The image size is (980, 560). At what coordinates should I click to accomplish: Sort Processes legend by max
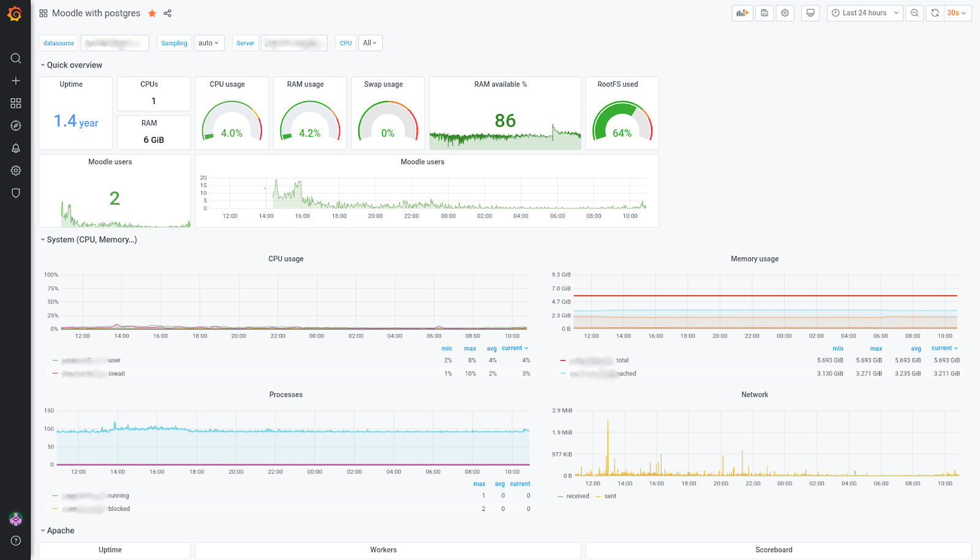coord(479,484)
